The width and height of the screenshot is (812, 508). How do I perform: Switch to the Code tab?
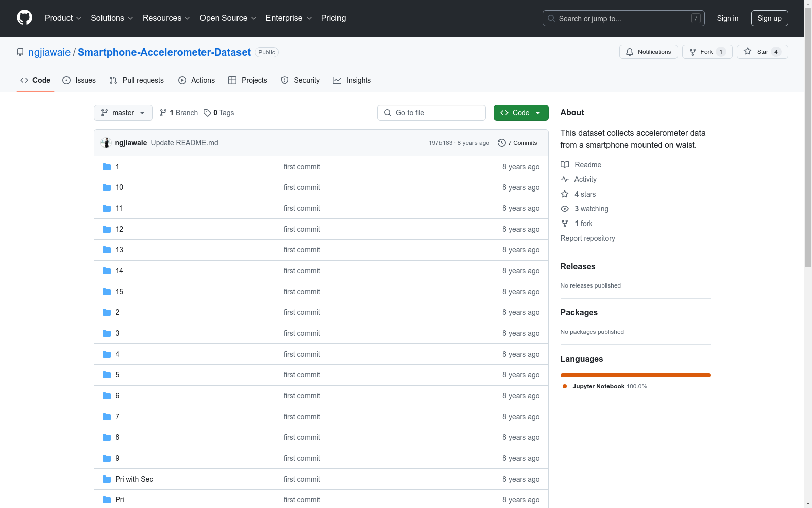coord(36,80)
